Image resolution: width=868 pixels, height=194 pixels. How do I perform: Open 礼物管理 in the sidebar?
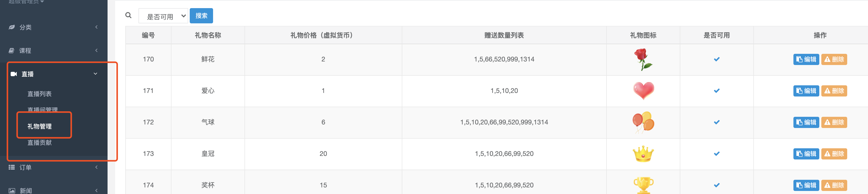coord(39,126)
